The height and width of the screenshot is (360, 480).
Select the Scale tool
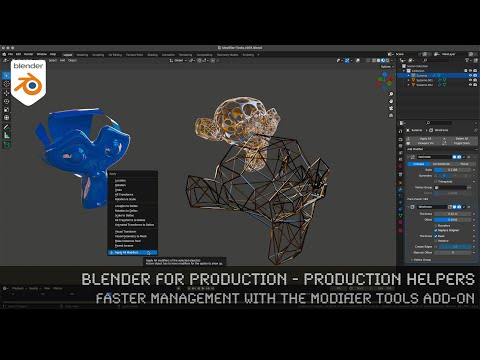[x=6, y=109]
